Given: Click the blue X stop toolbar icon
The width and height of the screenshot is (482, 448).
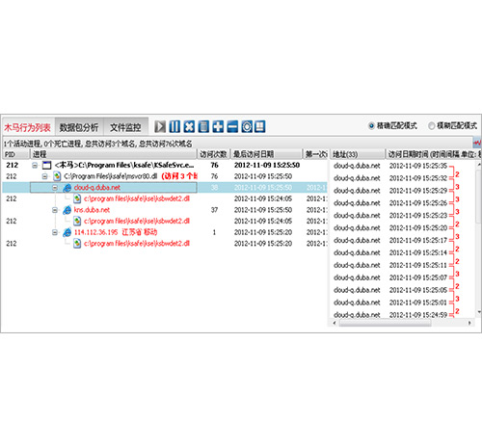Looking at the screenshot, I should pyautogui.click(x=189, y=126).
